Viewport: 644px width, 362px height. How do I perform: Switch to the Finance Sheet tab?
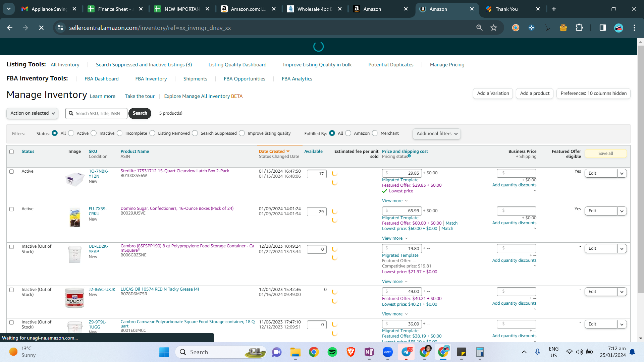point(115,9)
